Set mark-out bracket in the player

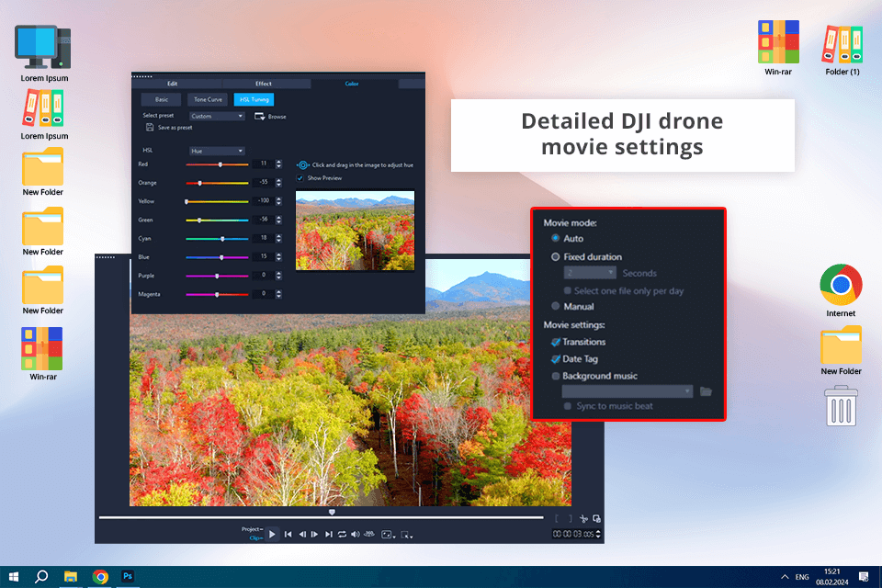[570, 518]
